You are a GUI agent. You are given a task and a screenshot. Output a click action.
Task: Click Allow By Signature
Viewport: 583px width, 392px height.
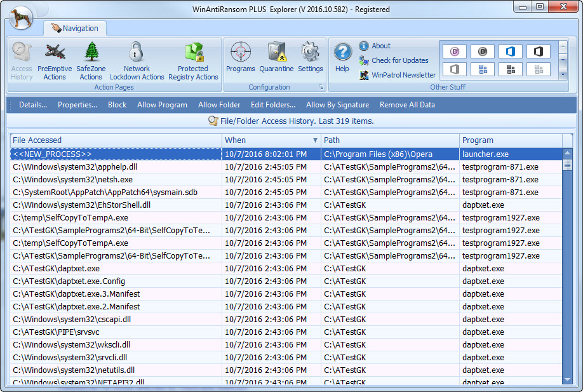(x=338, y=105)
